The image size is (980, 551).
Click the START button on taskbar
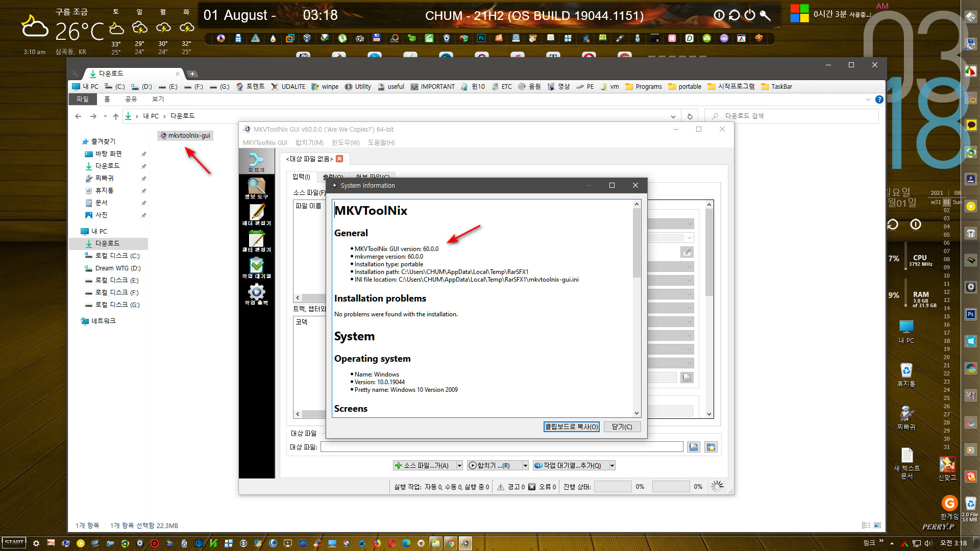tap(14, 543)
